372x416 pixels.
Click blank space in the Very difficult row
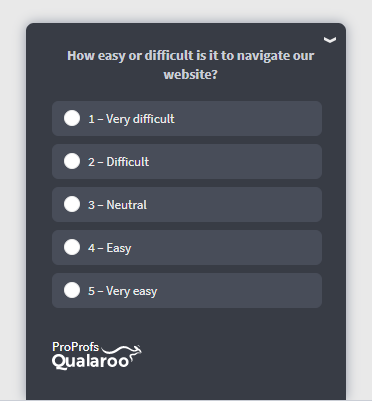click(x=247, y=119)
